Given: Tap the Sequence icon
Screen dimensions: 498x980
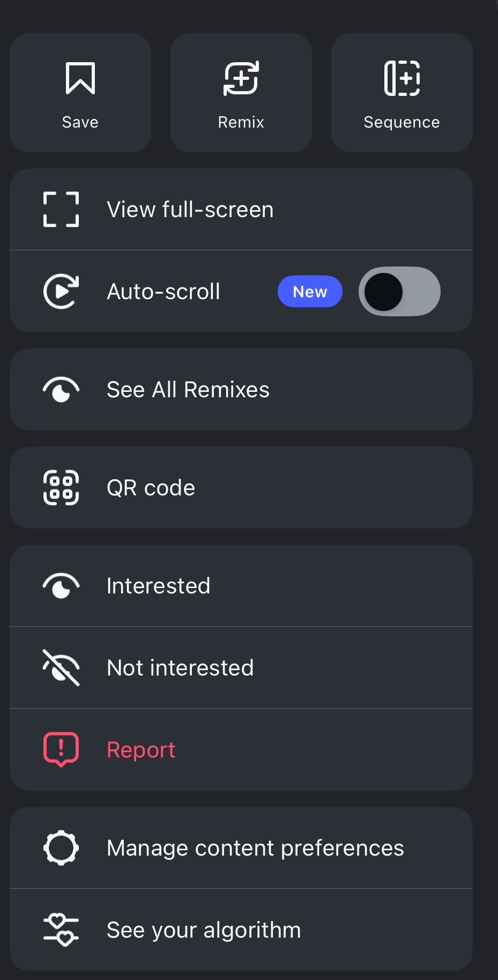Looking at the screenshot, I should [402, 78].
